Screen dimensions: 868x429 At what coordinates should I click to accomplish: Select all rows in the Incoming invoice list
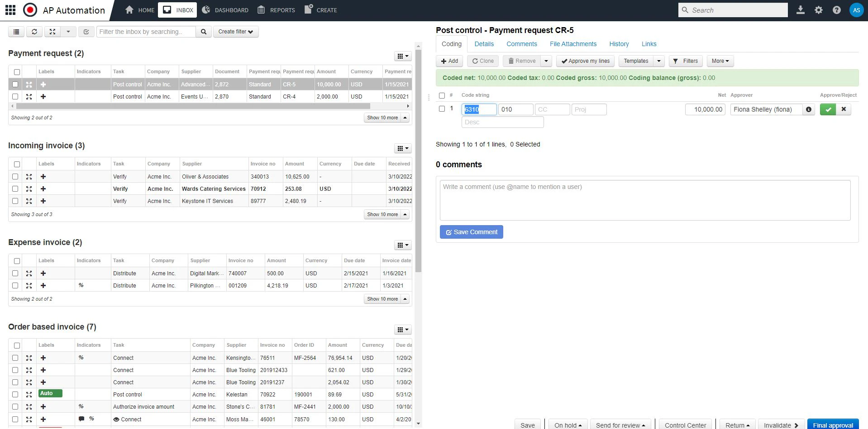[17, 164]
